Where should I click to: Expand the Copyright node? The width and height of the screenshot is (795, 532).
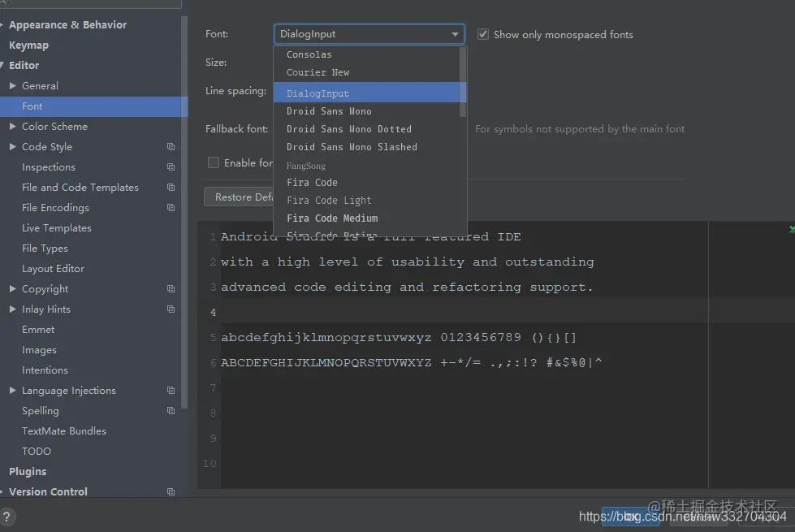pos(13,288)
